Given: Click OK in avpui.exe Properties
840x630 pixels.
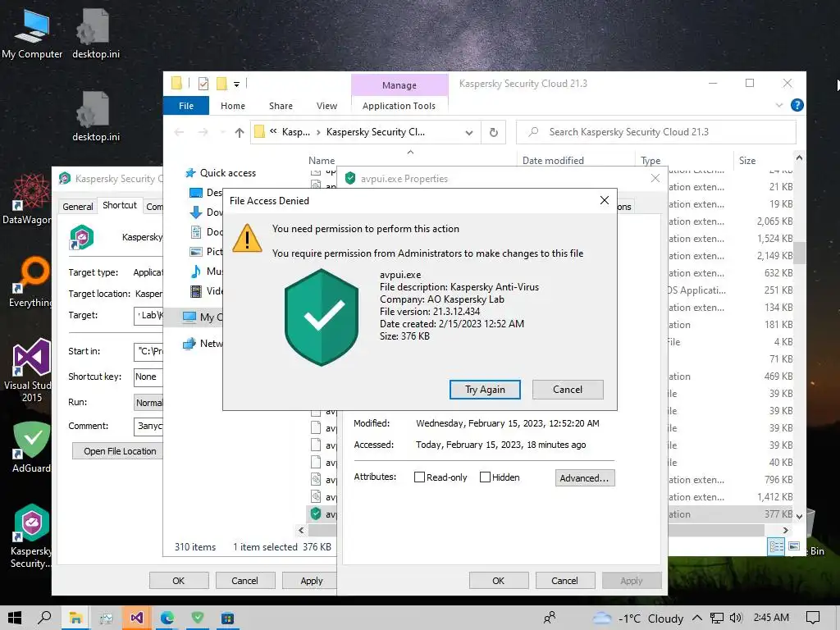Looking at the screenshot, I should (498, 581).
